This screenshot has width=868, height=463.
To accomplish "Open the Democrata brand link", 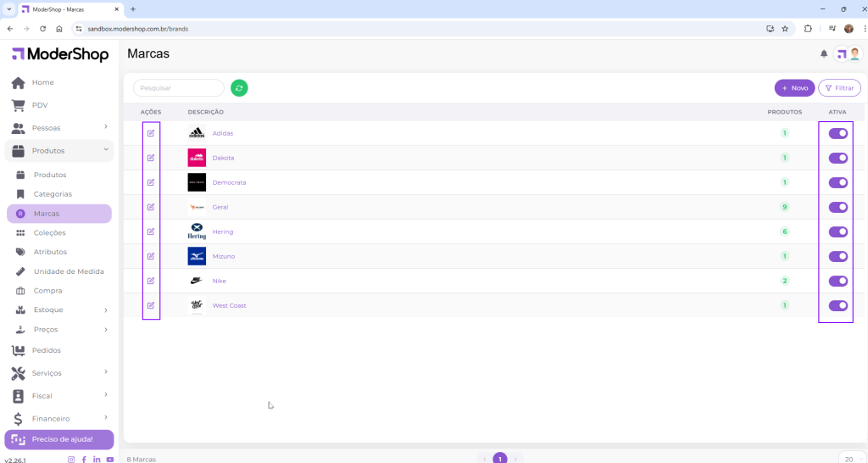I will click(x=229, y=182).
